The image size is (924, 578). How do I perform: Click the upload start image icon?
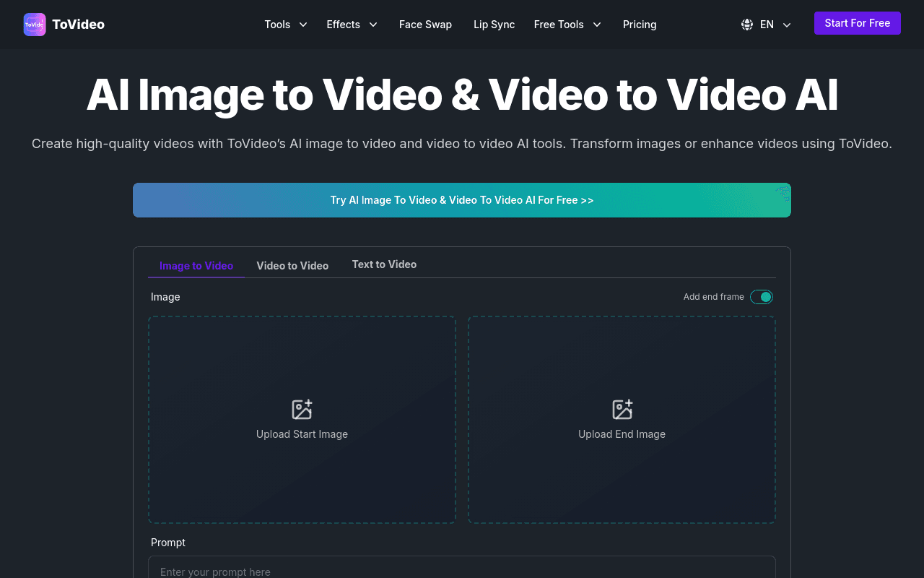[x=302, y=410]
